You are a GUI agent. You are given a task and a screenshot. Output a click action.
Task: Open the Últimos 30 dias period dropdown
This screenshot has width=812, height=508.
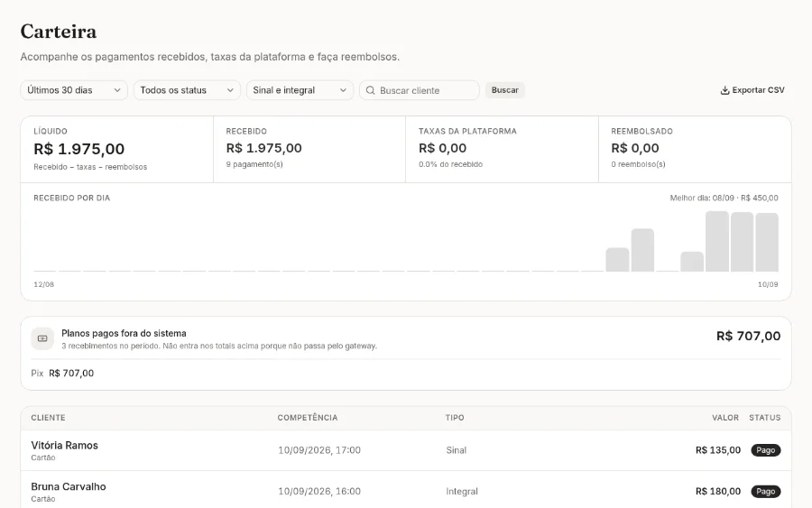pyautogui.click(x=74, y=90)
